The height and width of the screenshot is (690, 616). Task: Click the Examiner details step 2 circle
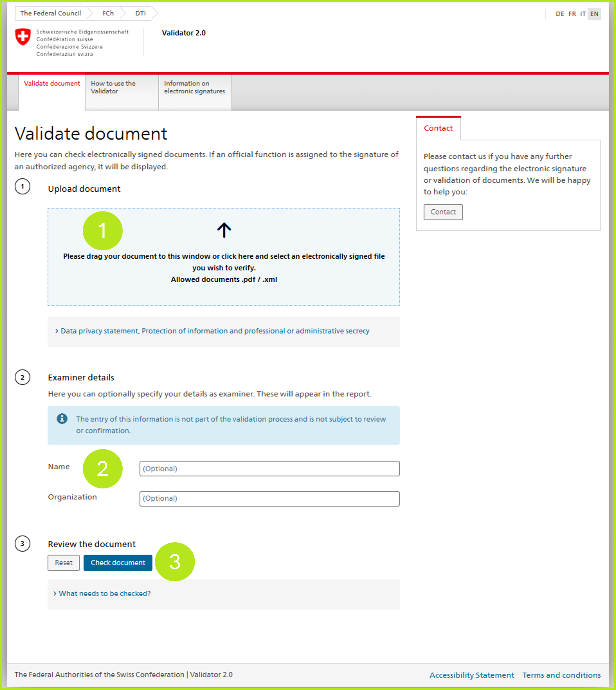tap(22, 377)
